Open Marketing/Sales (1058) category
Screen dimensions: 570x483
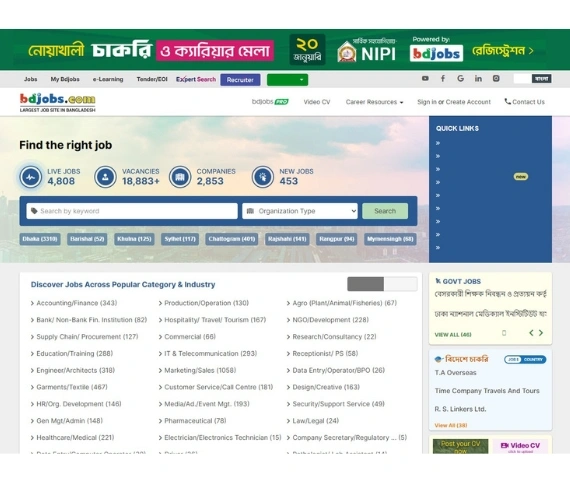pos(200,370)
